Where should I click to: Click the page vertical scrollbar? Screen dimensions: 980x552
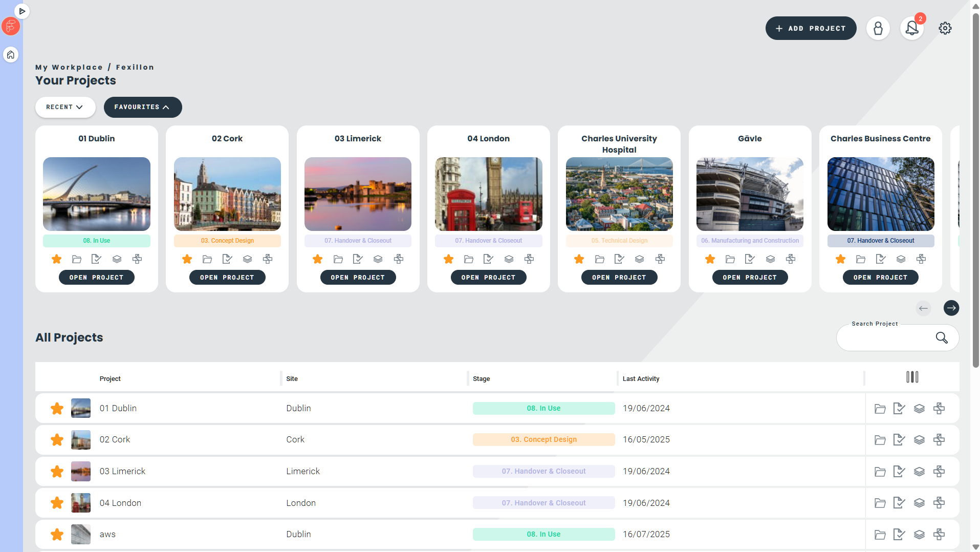coord(975,189)
